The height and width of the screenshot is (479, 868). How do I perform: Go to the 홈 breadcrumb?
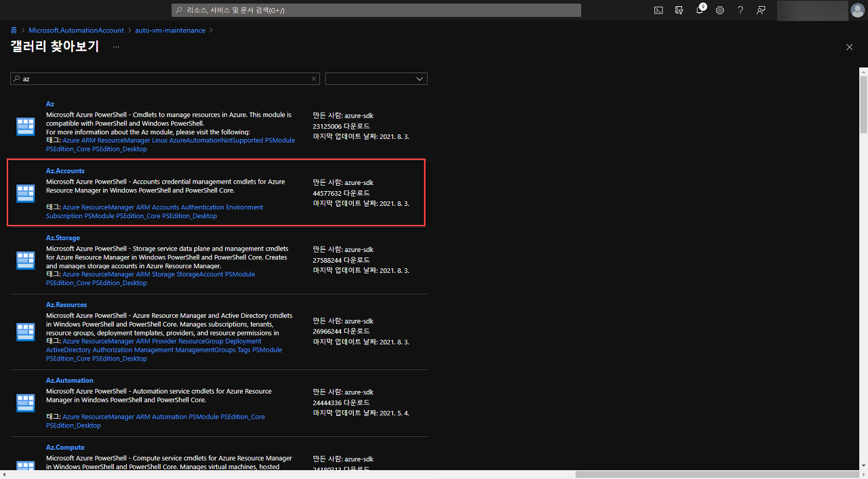tap(14, 30)
